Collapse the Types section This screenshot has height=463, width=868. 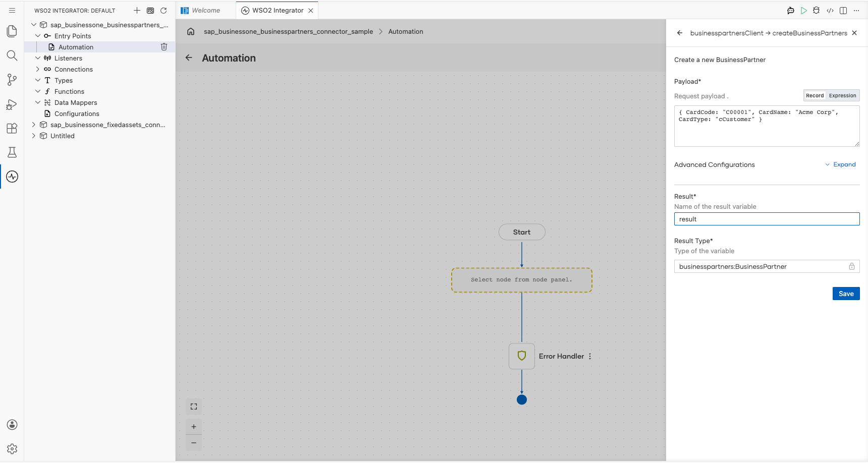(38, 80)
